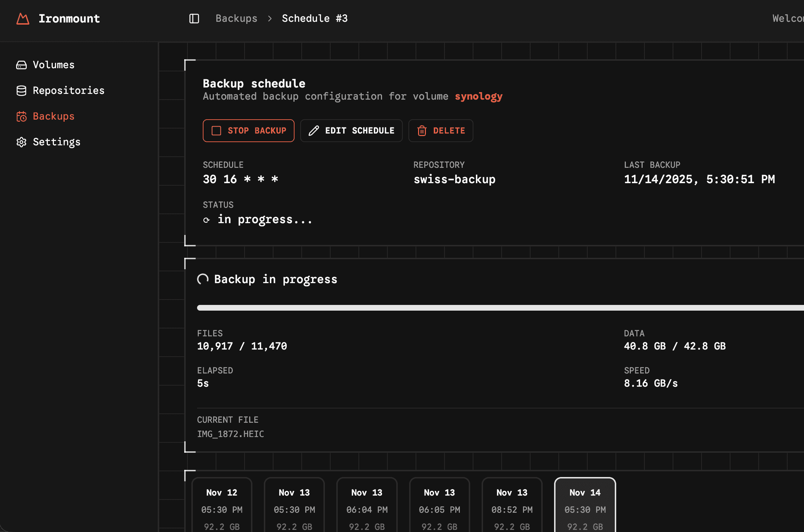Click the Backups calendar icon

pos(21,116)
